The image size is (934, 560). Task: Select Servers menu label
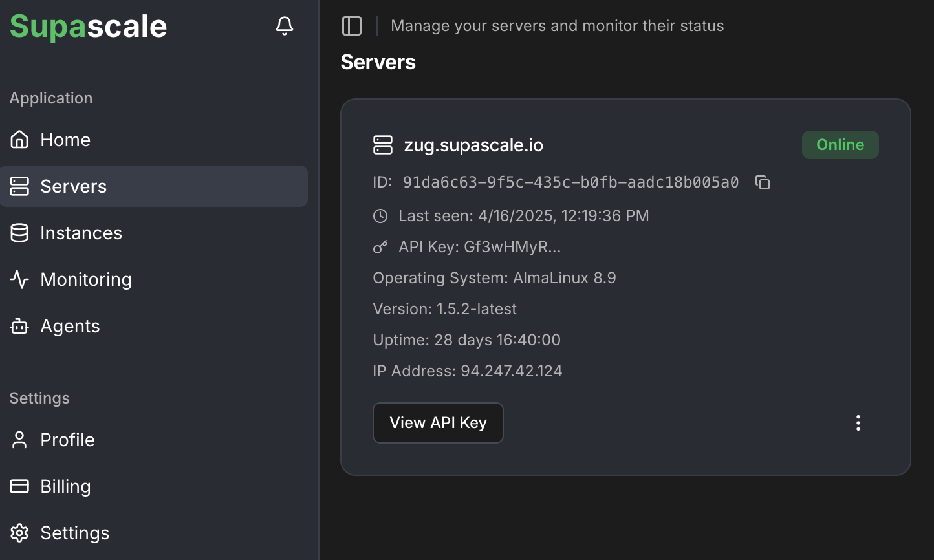73,186
